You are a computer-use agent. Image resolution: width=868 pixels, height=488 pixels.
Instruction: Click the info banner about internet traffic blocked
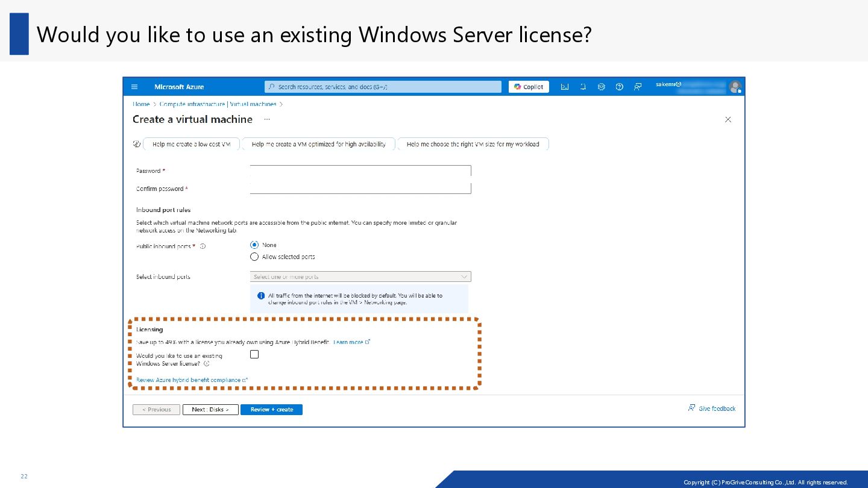[x=359, y=299]
